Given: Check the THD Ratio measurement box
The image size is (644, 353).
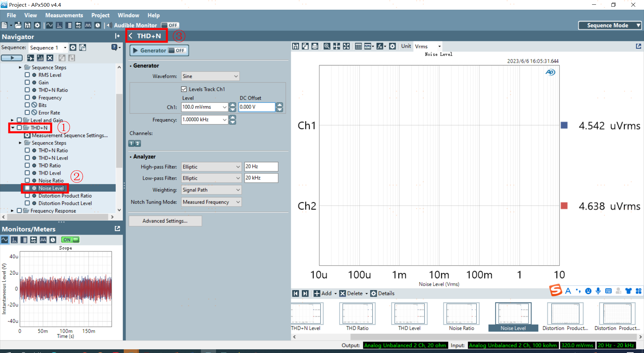Looking at the screenshot, I should pyautogui.click(x=27, y=165).
